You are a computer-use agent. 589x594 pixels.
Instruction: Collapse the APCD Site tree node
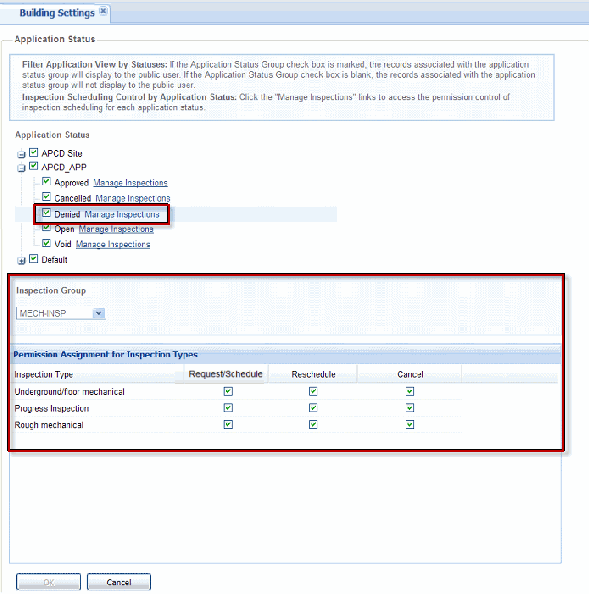21,154
